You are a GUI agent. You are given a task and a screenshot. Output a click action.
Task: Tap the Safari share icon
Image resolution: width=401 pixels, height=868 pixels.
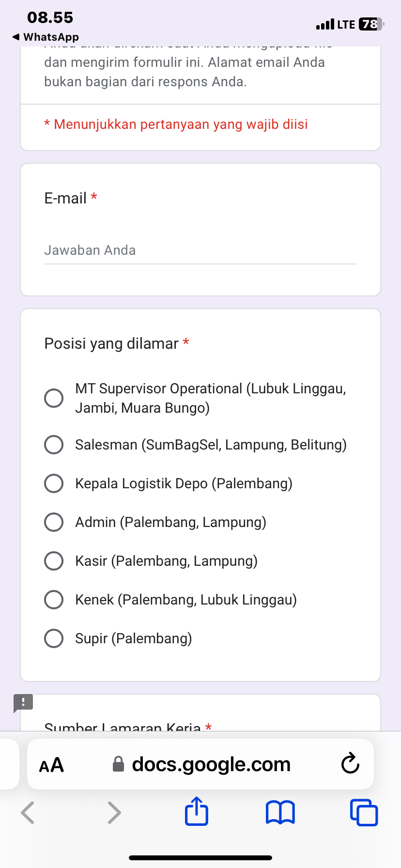click(x=197, y=812)
